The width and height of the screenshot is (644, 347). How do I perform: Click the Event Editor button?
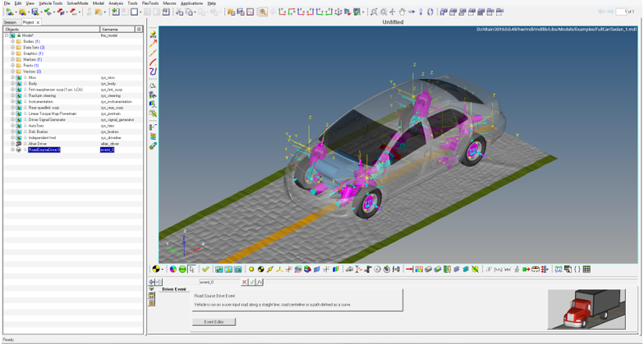coord(214,322)
